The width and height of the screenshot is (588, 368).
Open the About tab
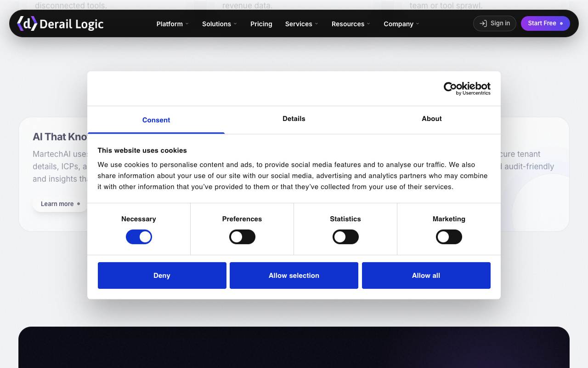[x=432, y=119]
